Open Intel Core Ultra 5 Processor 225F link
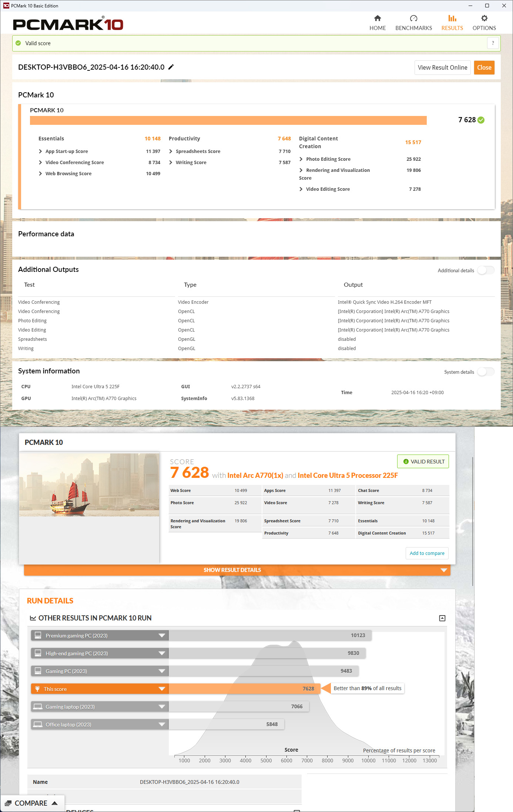 point(348,475)
